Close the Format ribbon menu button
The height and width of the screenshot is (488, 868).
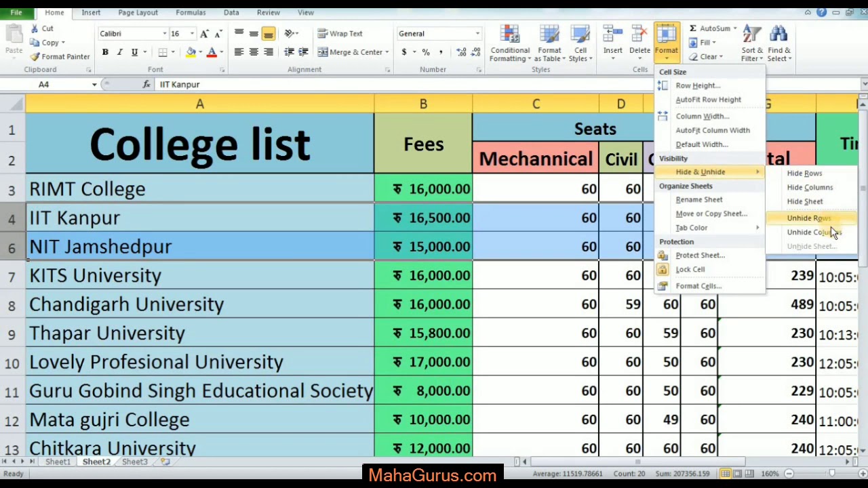tap(666, 43)
